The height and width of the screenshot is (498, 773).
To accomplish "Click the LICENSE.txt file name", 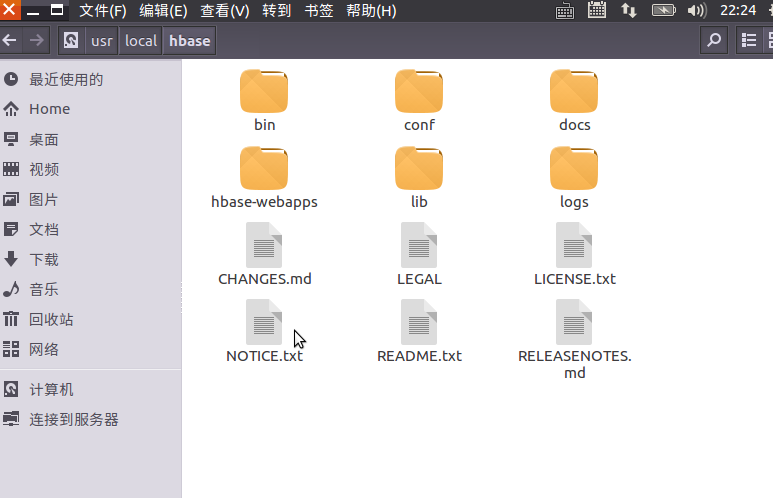I will [x=575, y=279].
